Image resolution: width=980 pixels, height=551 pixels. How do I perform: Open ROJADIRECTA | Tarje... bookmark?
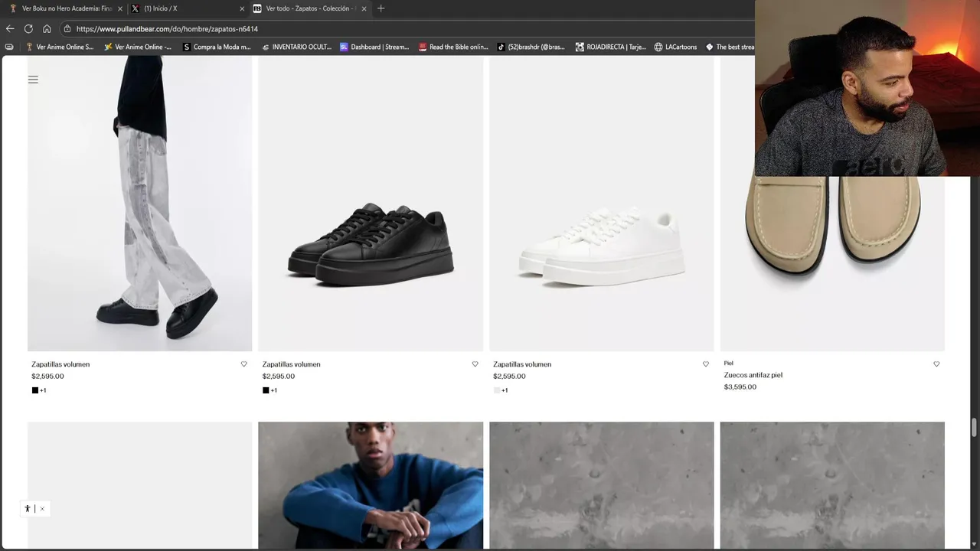click(610, 47)
